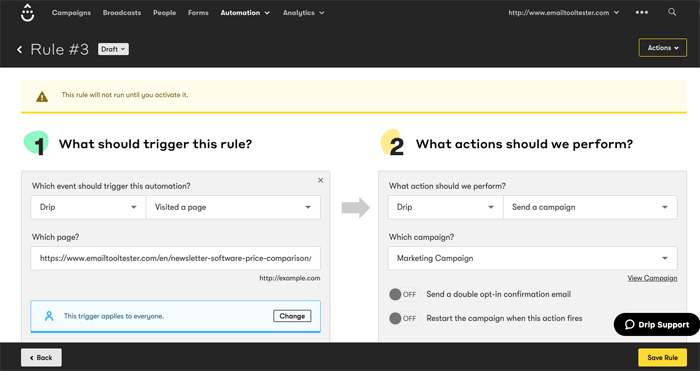This screenshot has width=700, height=371.
Task: Open the emailtooltester.com account dropdown
Action: tap(563, 13)
